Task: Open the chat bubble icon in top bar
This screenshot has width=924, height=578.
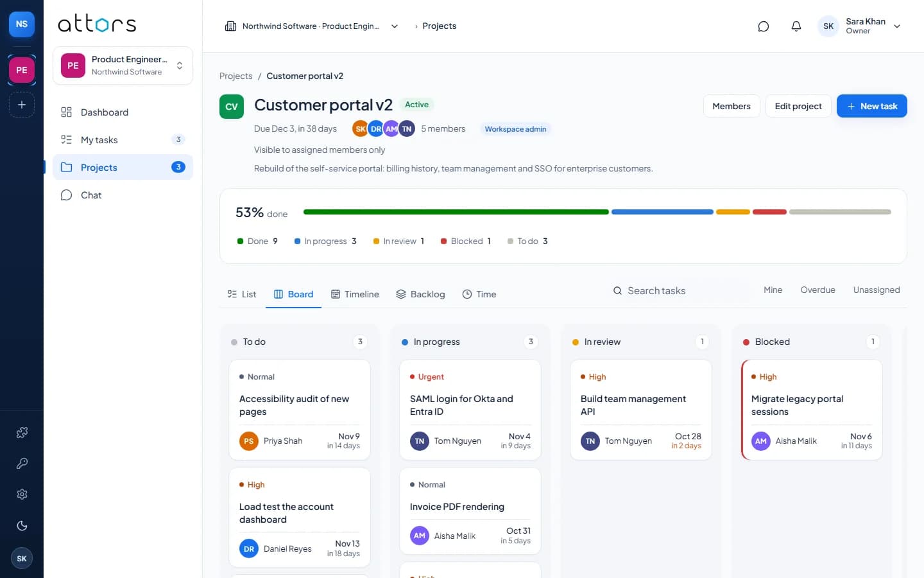Action: point(763,26)
